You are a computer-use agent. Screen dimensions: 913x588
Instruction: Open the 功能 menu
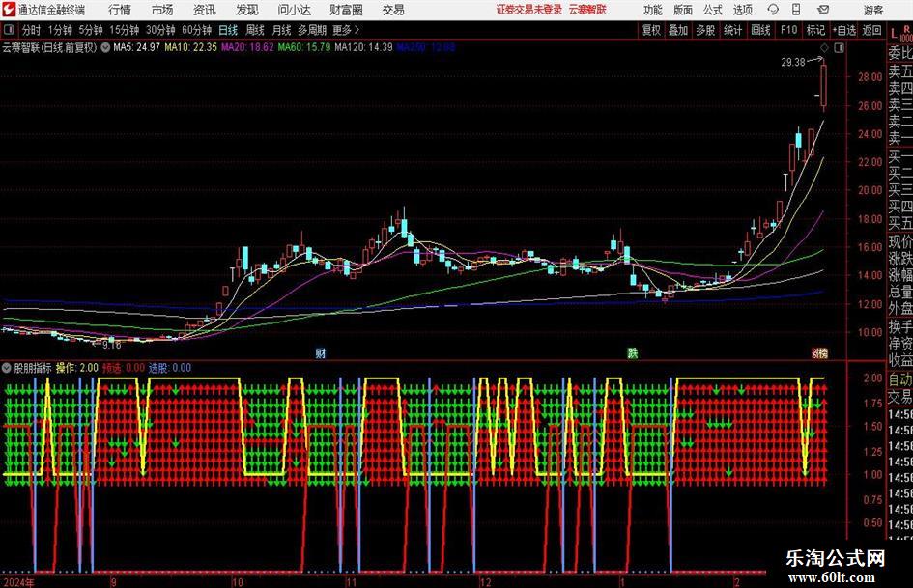tap(653, 10)
